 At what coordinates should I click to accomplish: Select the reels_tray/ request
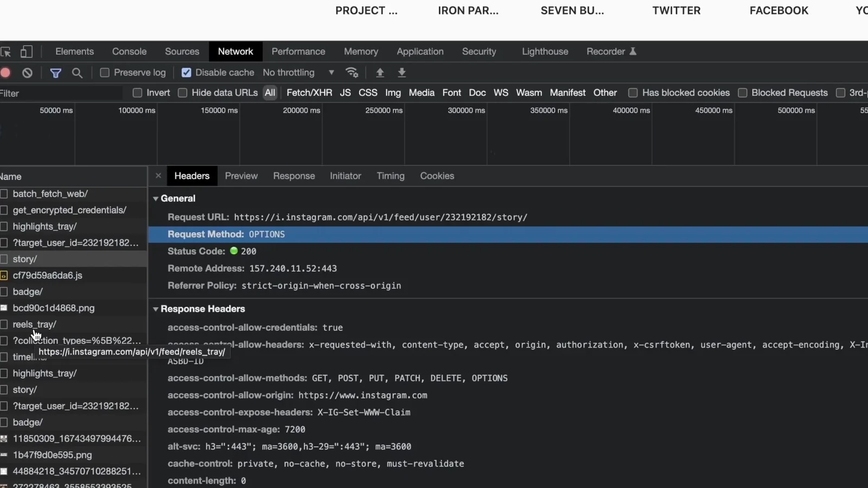(73, 324)
